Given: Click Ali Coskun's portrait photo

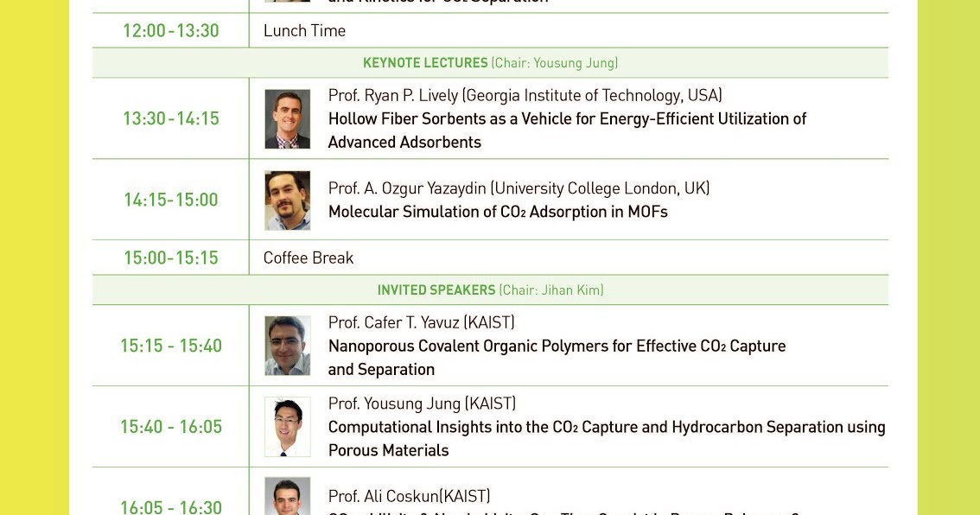Looking at the screenshot, I should point(288,496).
